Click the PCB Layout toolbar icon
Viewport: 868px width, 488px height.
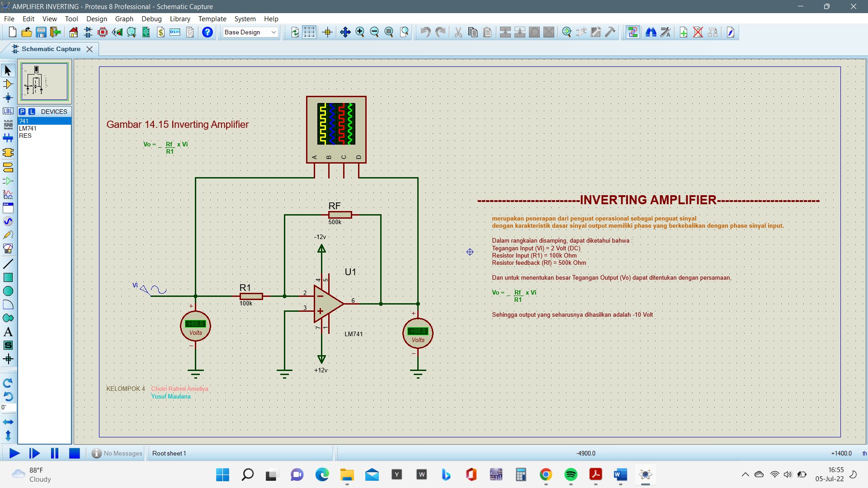103,32
